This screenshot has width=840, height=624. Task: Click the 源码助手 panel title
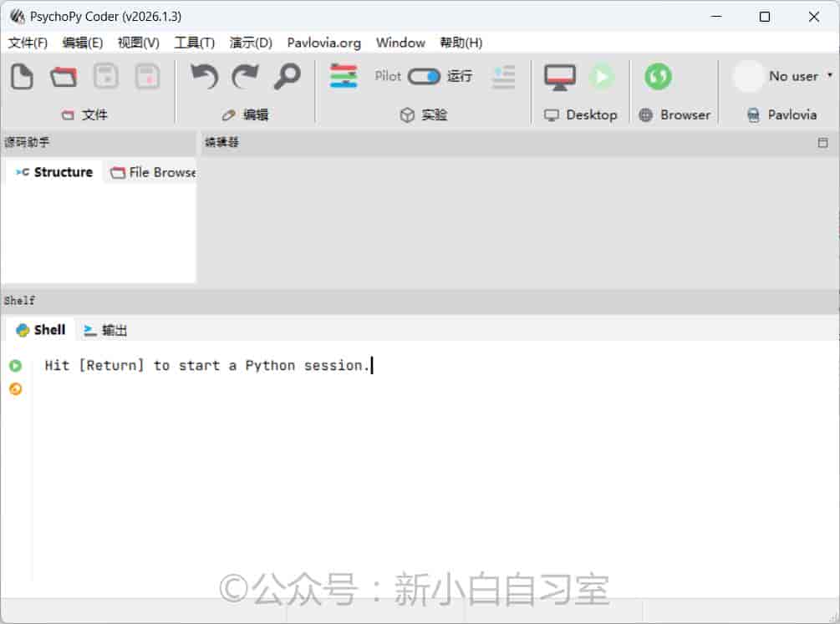[27, 142]
